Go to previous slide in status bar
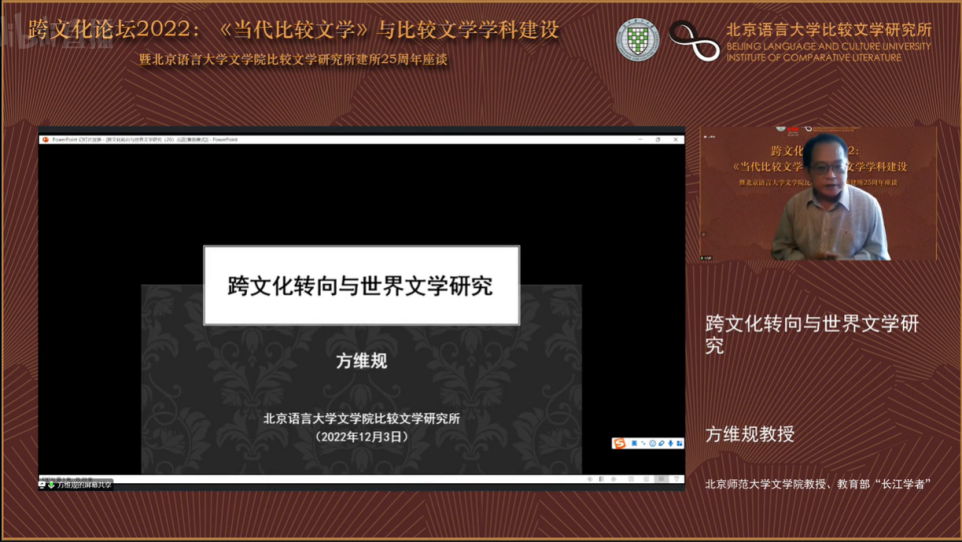Screen dimensions: 962x542 click(590, 479)
